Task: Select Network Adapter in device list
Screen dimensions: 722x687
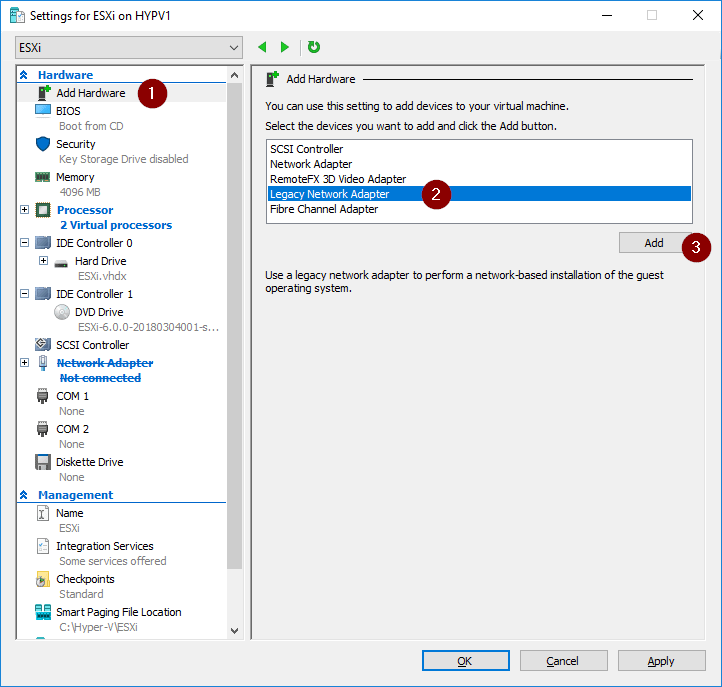Action: (479, 164)
